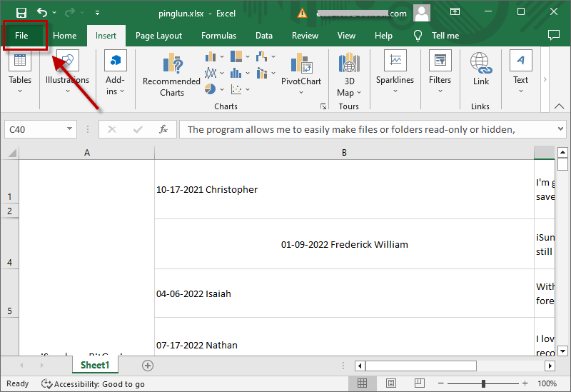This screenshot has height=392, width=571.
Task: Collapse the ribbon
Action: point(559,106)
